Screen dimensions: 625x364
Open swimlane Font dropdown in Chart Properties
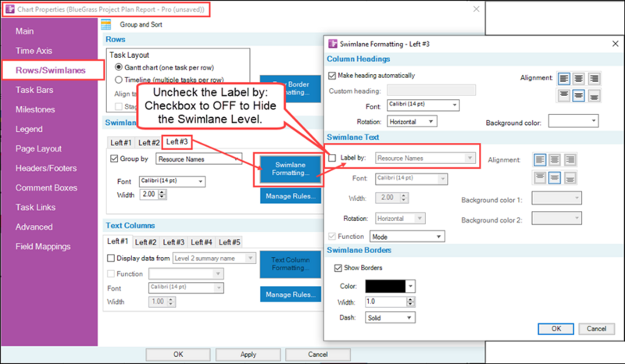click(x=172, y=181)
